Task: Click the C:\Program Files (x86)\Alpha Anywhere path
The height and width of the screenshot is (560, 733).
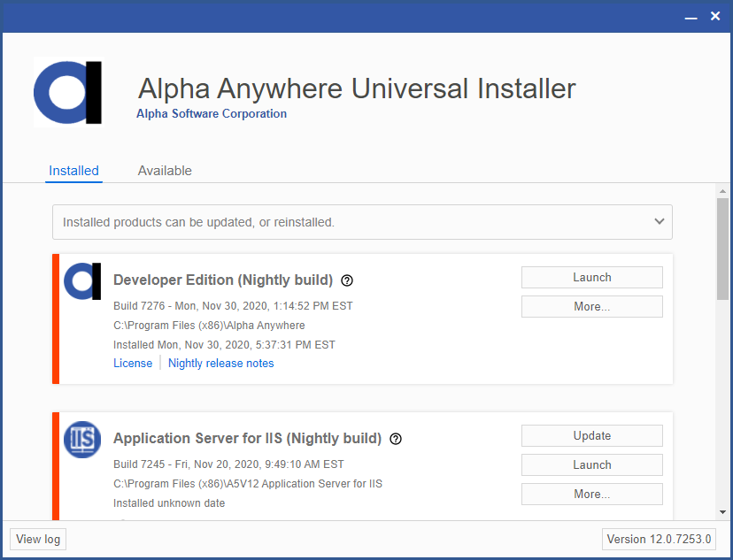Action: pos(209,325)
